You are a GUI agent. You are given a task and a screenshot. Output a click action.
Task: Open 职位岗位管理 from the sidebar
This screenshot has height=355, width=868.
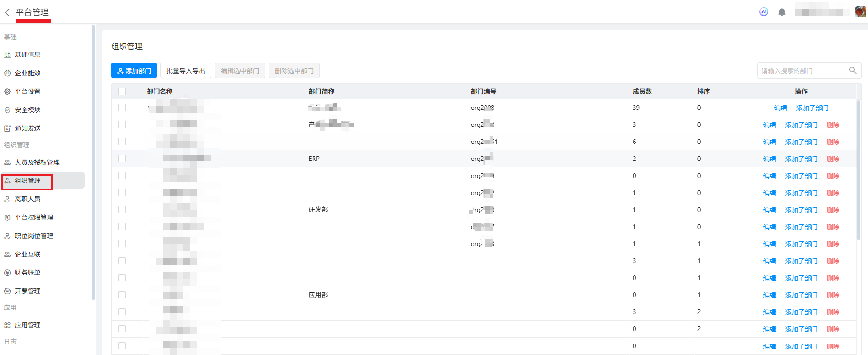(x=34, y=236)
